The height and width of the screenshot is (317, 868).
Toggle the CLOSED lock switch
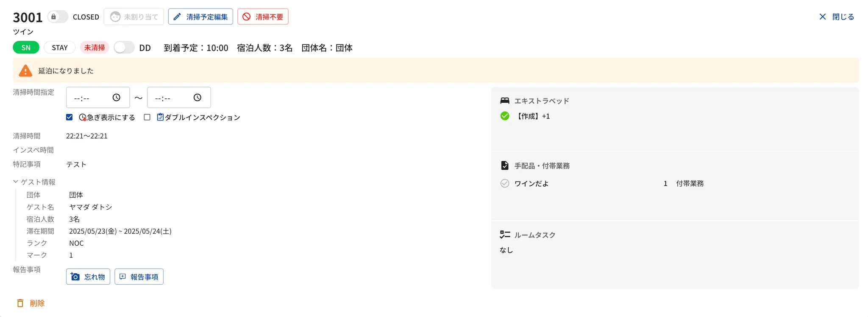(58, 17)
